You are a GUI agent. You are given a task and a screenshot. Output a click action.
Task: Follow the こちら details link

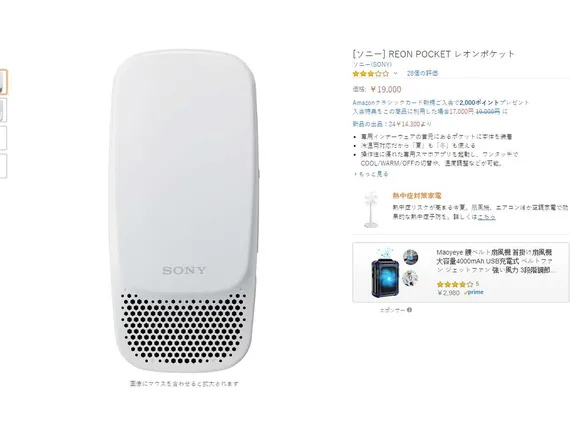click(486, 217)
